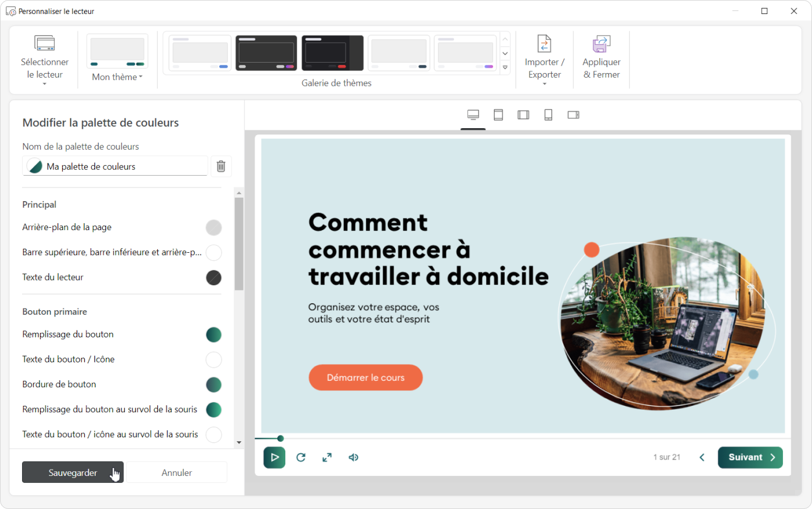Click the replay slide icon

(300, 457)
